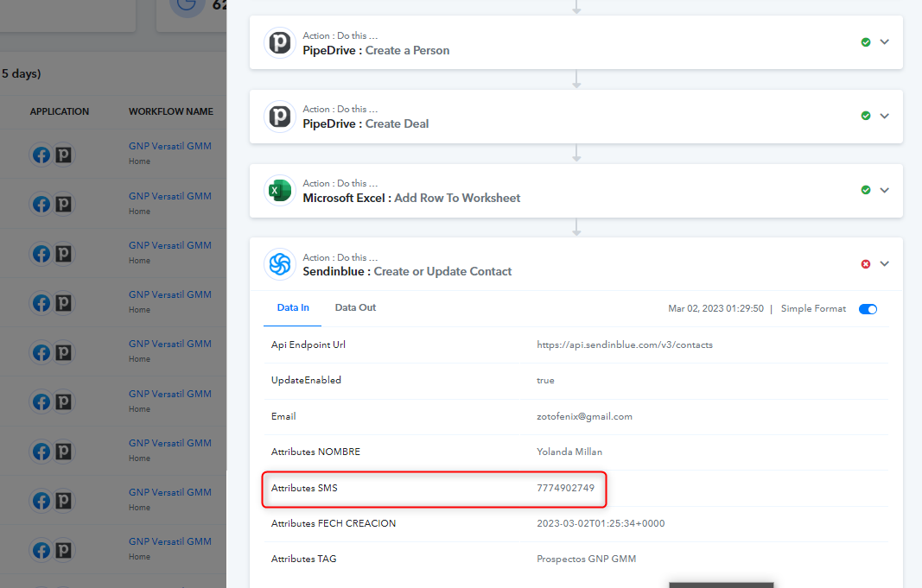Click the Mar 02, 2023 01:29:50 timestamp
922x588 pixels.
point(715,309)
